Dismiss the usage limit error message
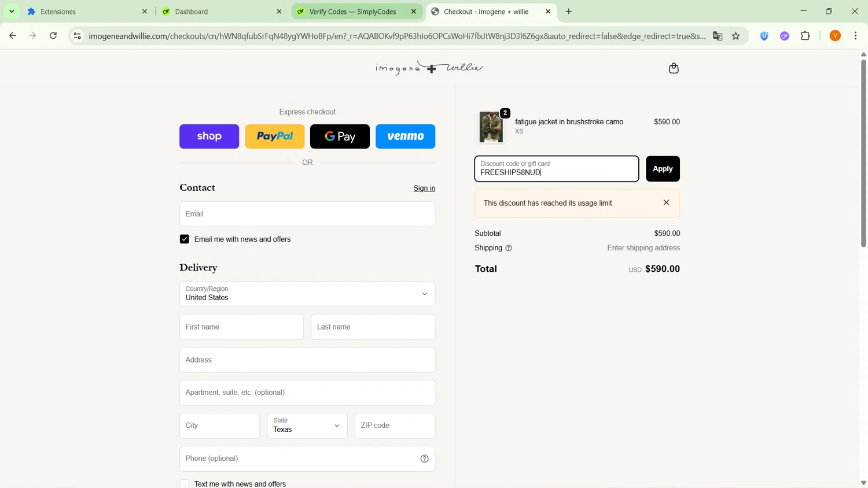 pyautogui.click(x=666, y=203)
